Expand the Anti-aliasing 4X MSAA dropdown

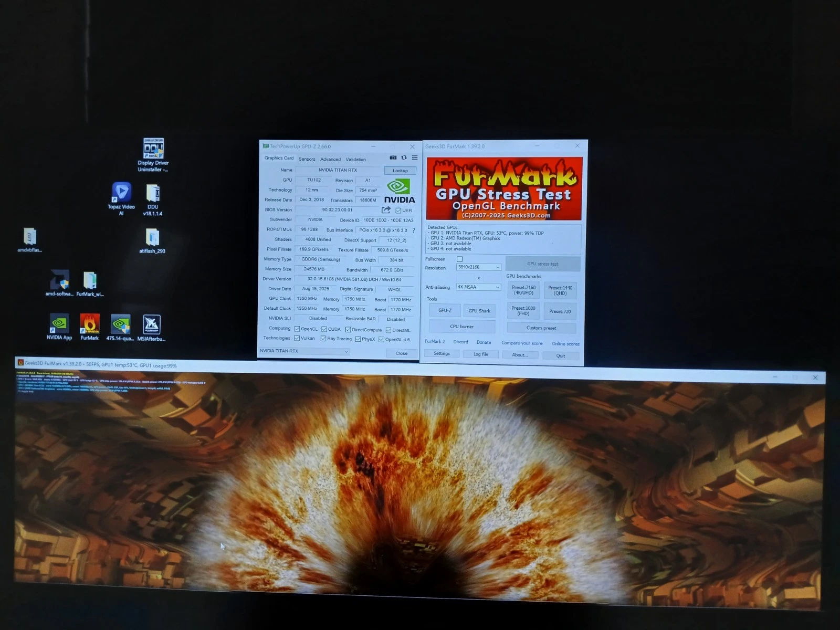478,287
